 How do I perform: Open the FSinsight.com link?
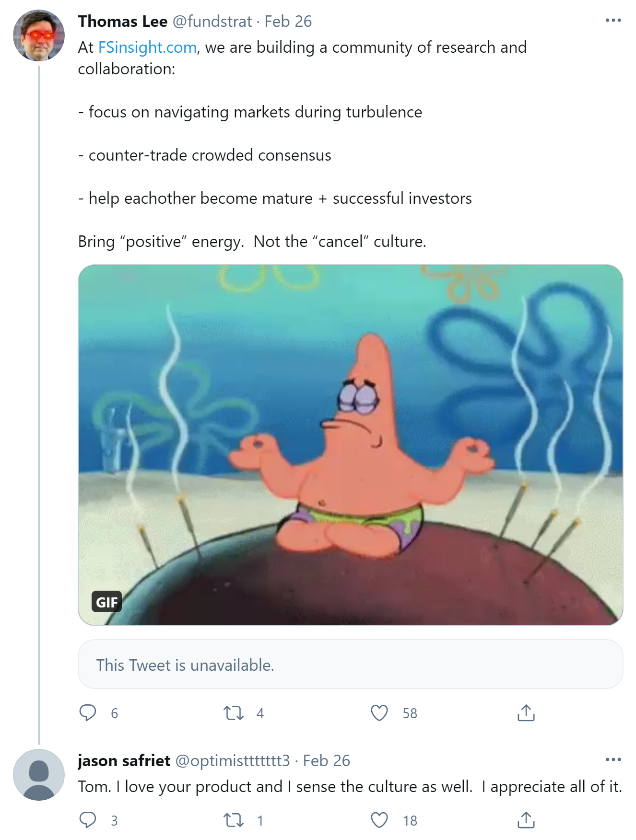coord(147,47)
